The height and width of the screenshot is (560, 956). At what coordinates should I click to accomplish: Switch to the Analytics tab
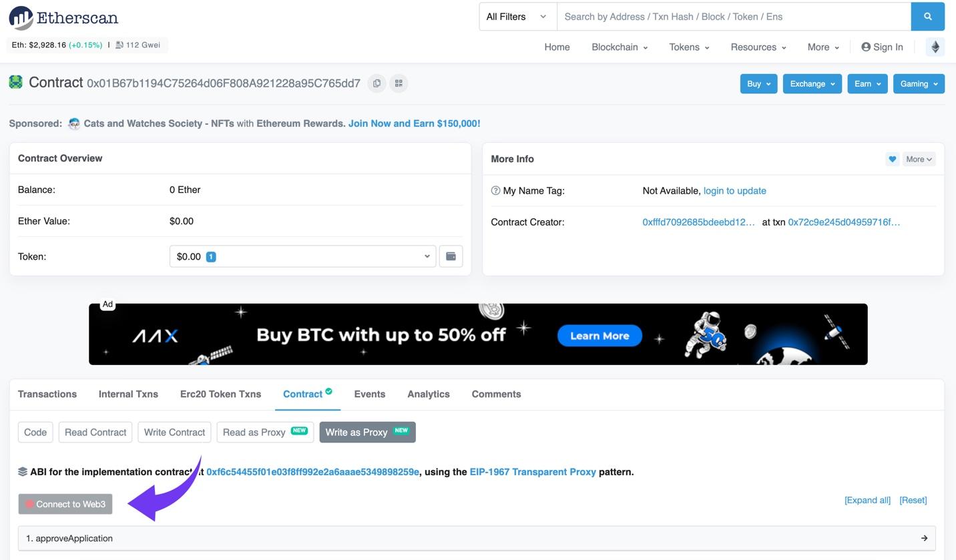pos(429,394)
